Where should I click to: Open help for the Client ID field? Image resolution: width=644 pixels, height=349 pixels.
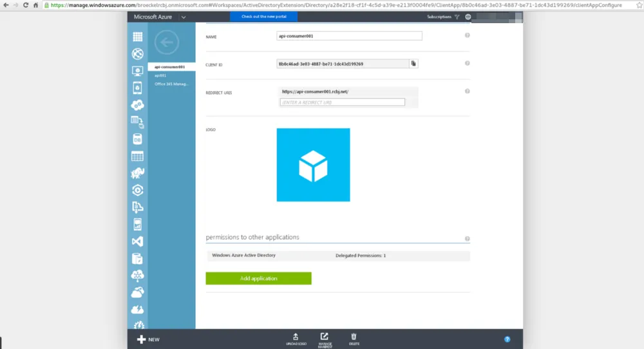click(x=468, y=63)
